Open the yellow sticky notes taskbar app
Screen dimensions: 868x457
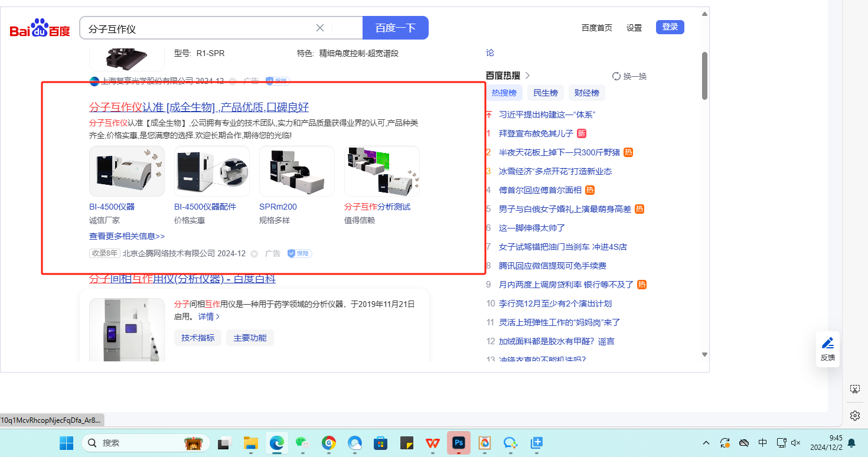[x=407, y=443]
